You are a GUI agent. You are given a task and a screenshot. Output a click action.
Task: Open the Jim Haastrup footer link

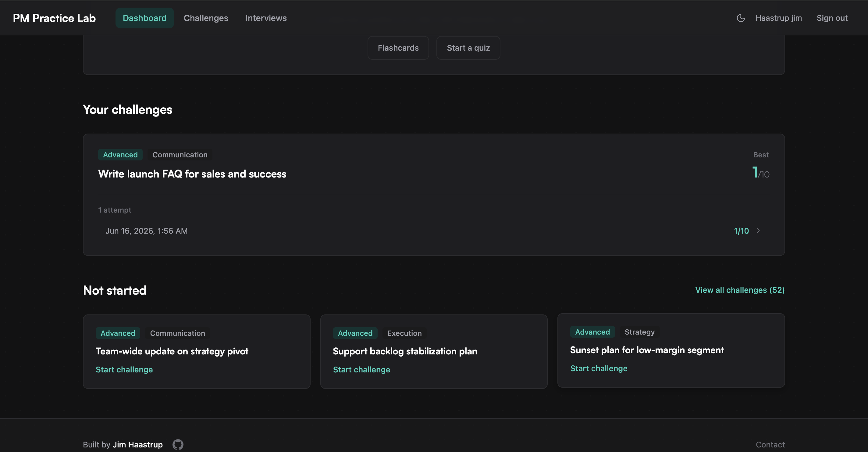[x=137, y=444]
